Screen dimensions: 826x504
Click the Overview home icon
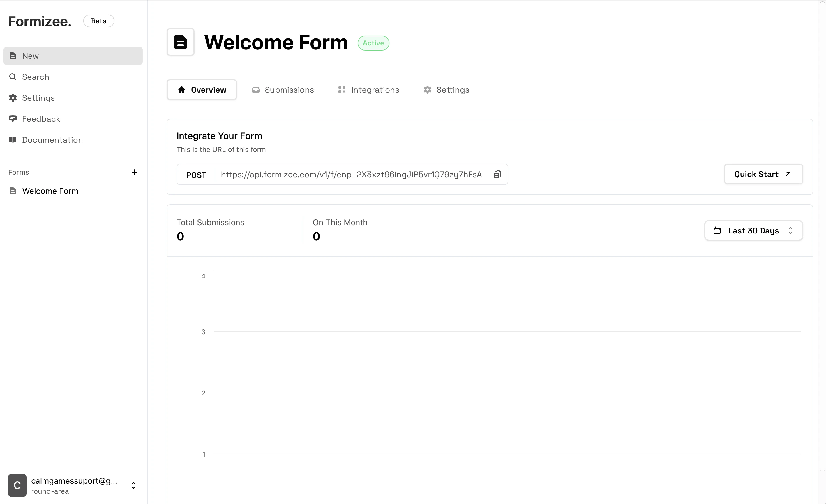pos(182,90)
